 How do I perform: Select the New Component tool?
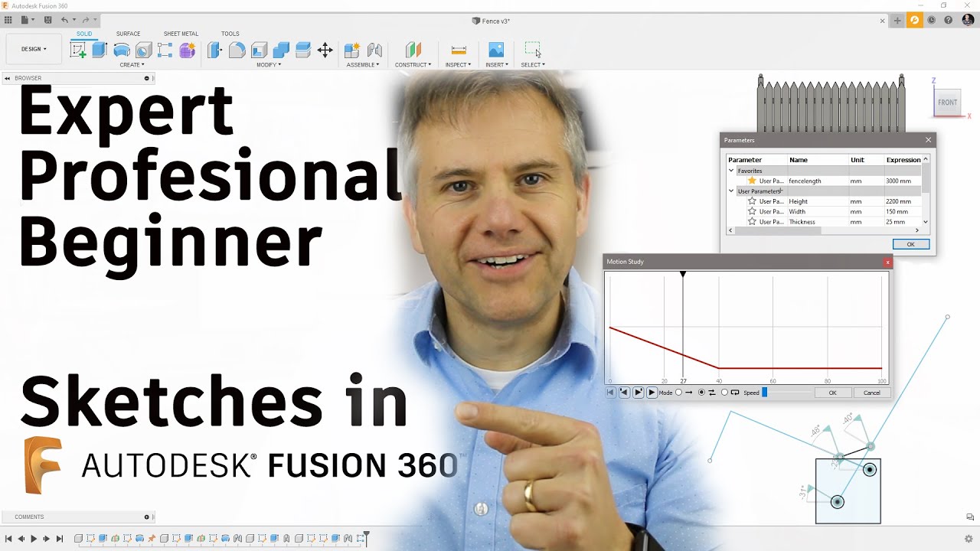coord(352,51)
